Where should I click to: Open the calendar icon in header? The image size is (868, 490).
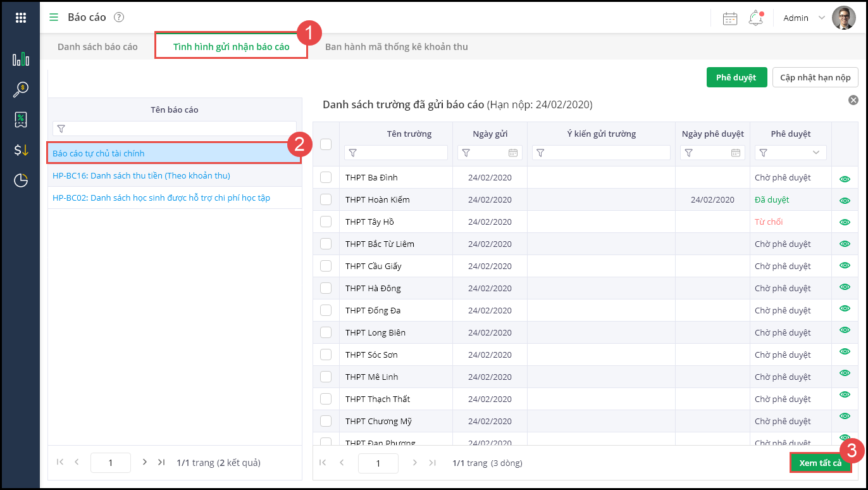(x=730, y=18)
